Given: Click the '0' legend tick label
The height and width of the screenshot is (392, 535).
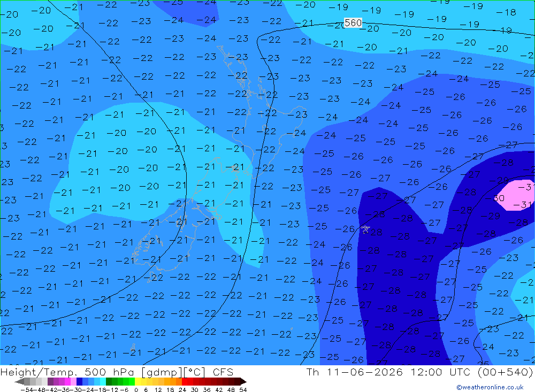Looking at the screenshot, I should coord(136,390).
